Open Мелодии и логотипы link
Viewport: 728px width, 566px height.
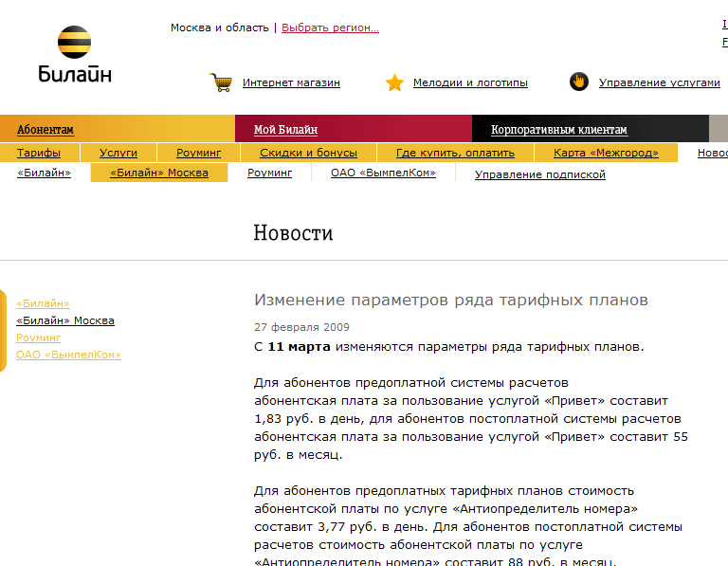pyautogui.click(x=470, y=83)
